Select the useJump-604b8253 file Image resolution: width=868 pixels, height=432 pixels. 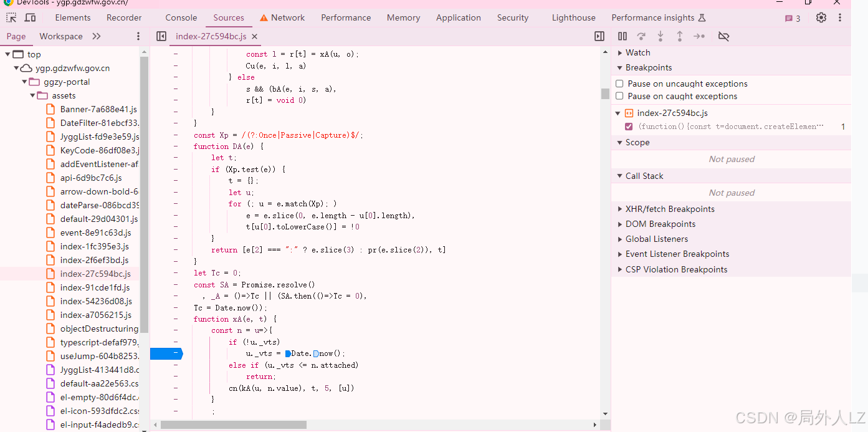click(99, 356)
